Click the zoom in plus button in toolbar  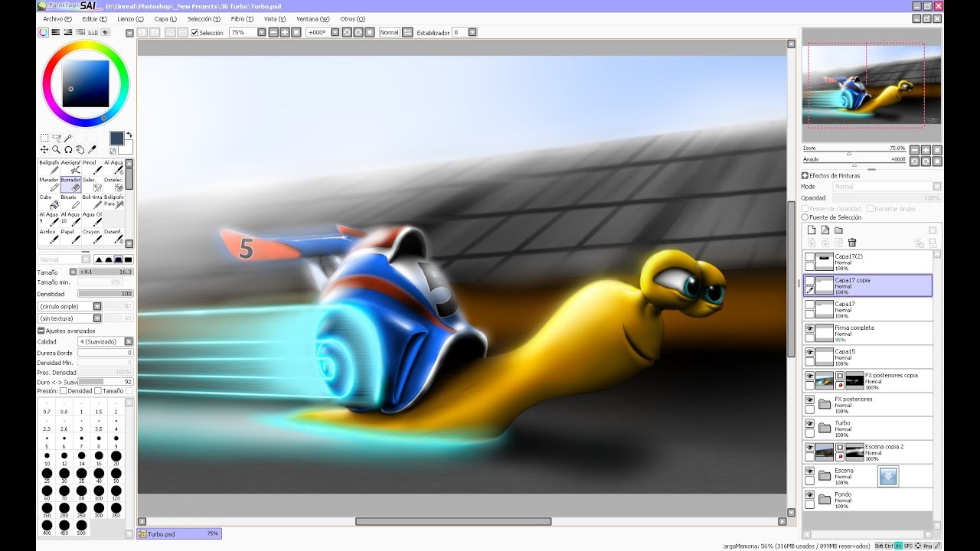tap(286, 32)
